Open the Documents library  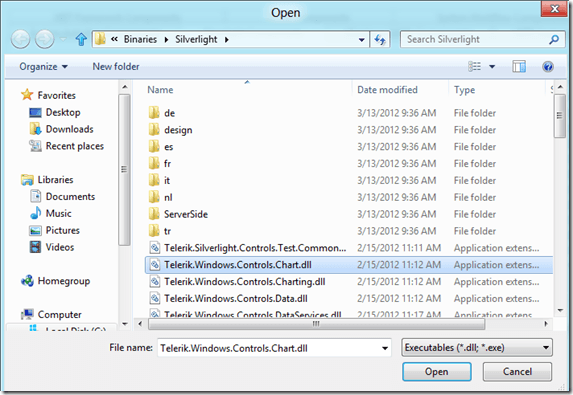click(x=70, y=196)
